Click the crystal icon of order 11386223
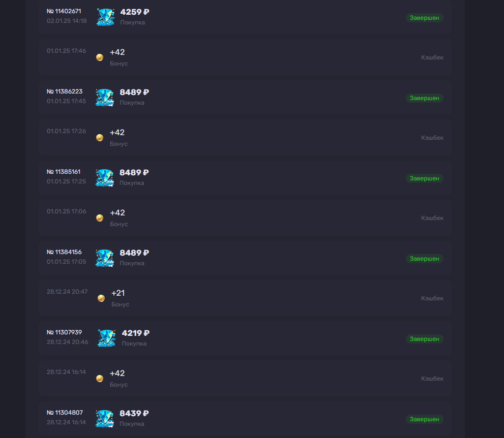 (x=105, y=98)
